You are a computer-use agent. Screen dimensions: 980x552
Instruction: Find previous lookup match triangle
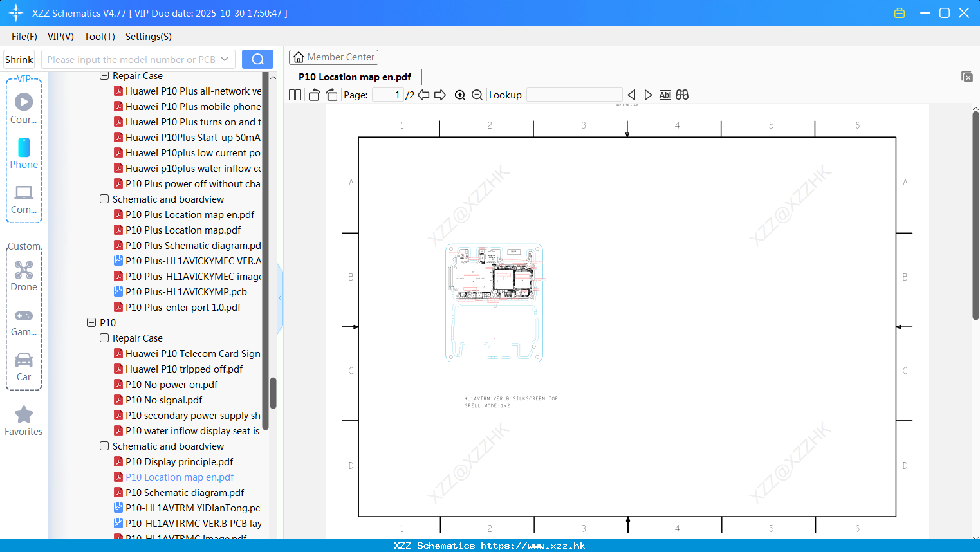pos(631,95)
